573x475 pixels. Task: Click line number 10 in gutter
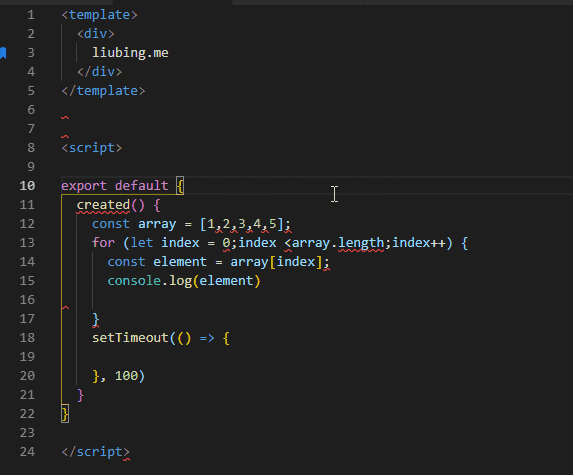tap(27, 186)
